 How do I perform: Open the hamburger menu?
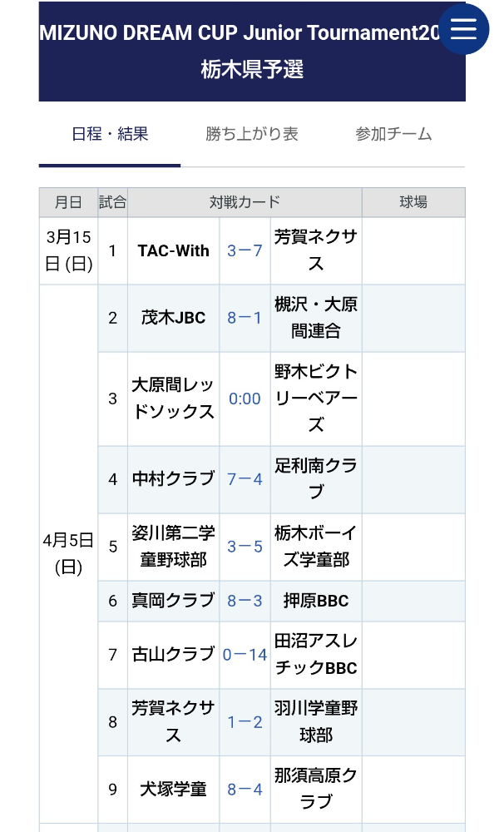[x=463, y=29]
